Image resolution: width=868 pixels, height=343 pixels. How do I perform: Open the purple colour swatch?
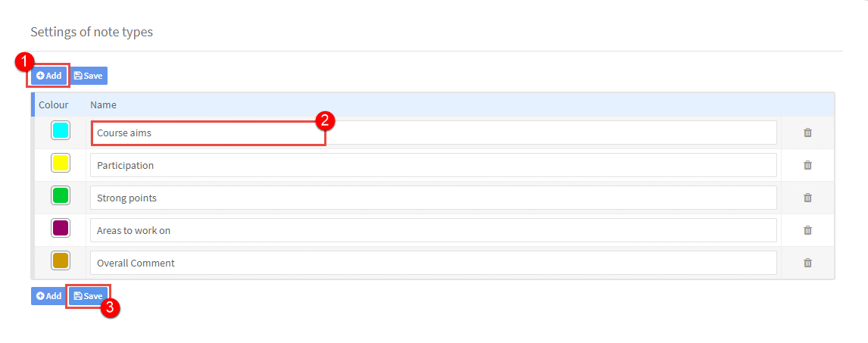coord(61,228)
